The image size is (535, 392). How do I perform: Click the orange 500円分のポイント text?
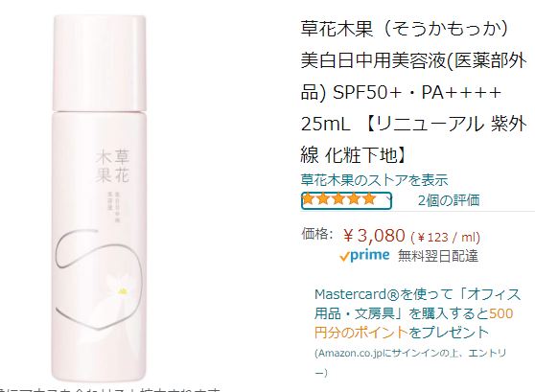coord(413,323)
